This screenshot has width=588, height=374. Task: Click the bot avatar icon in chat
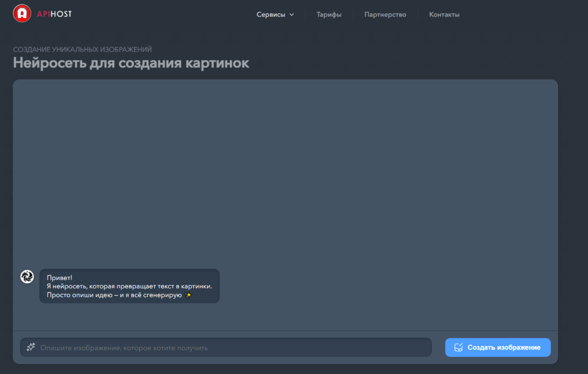[27, 276]
